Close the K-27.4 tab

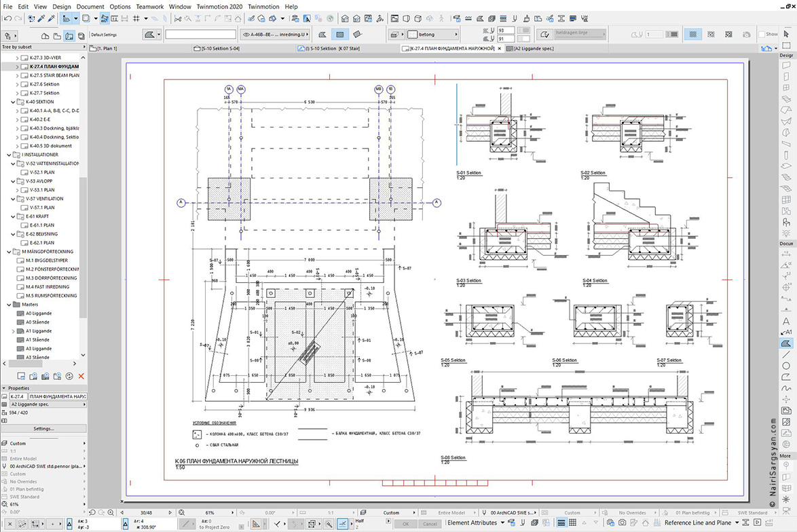(499, 48)
